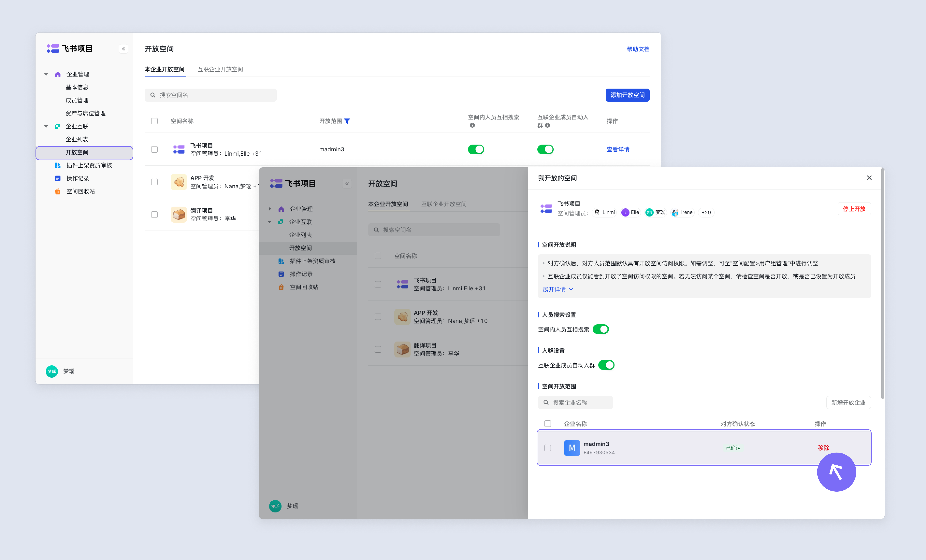The width and height of the screenshot is (926, 560).
Task: Toggle 互联企业成员自动入群 switch in drawer
Action: pyautogui.click(x=606, y=365)
